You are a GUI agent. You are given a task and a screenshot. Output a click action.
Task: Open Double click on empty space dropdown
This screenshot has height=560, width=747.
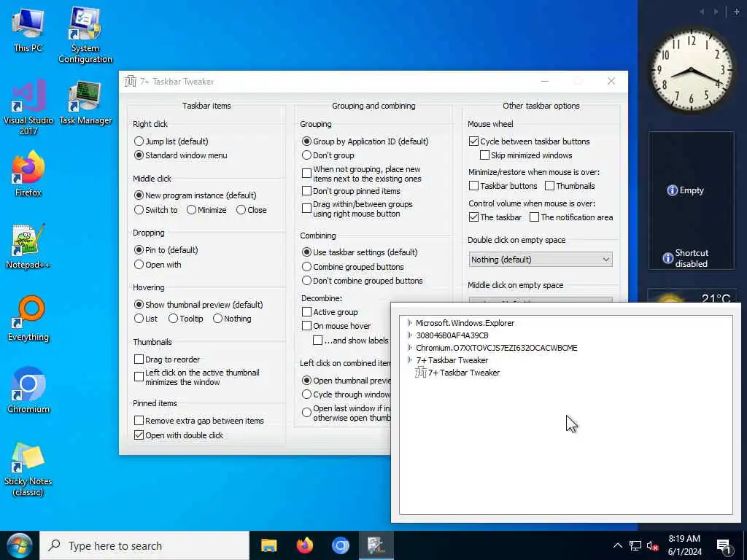click(x=541, y=260)
